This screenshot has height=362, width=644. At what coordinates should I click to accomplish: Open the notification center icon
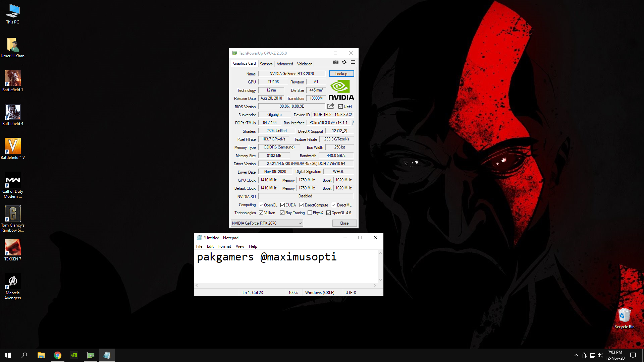pos(633,355)
